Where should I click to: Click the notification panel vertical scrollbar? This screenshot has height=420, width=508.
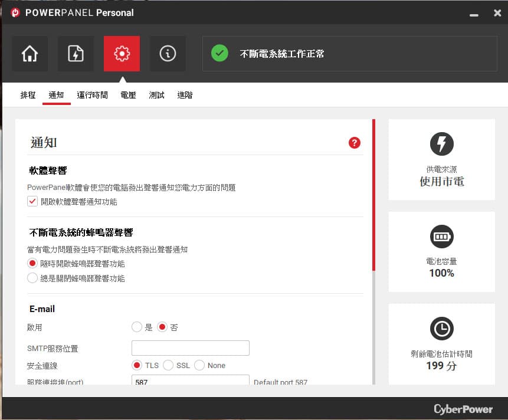tap(373, 252)
